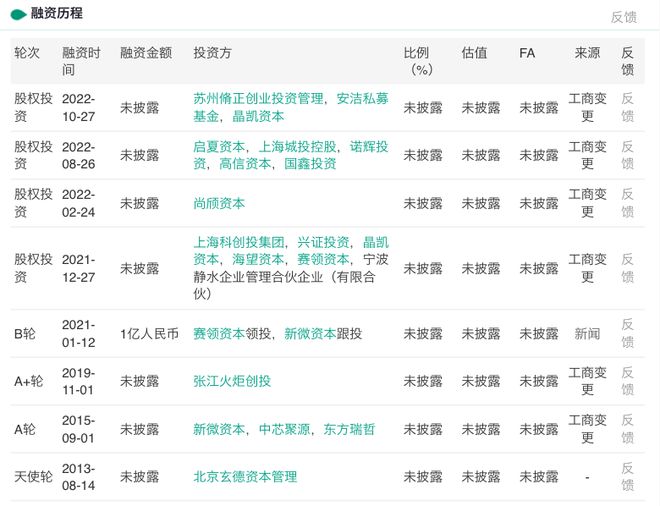The height and width of the screenshot is (506, 660).
Task: Click 反馈 for the 2021-12-27 row
Action: point(627,268)
